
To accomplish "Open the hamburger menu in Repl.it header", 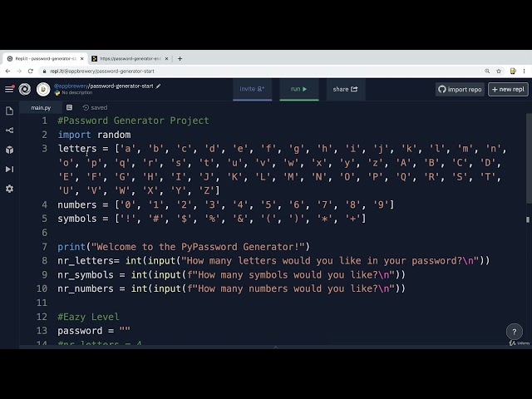I will (9, 89).
